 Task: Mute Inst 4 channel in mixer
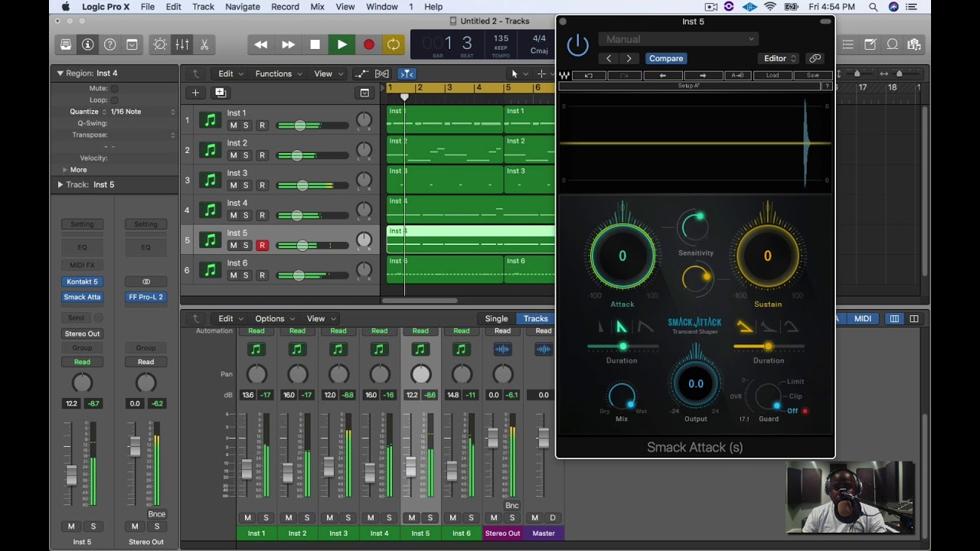coord(371,518)
